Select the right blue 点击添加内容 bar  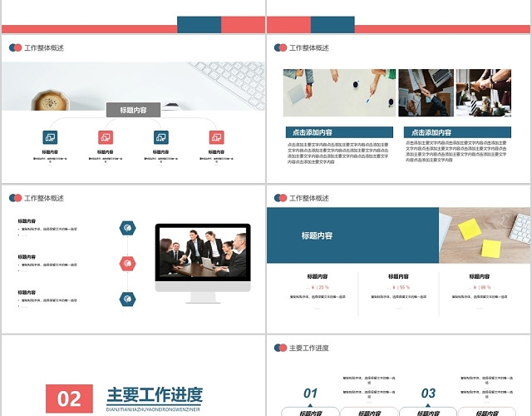click(x=457, y=132)
